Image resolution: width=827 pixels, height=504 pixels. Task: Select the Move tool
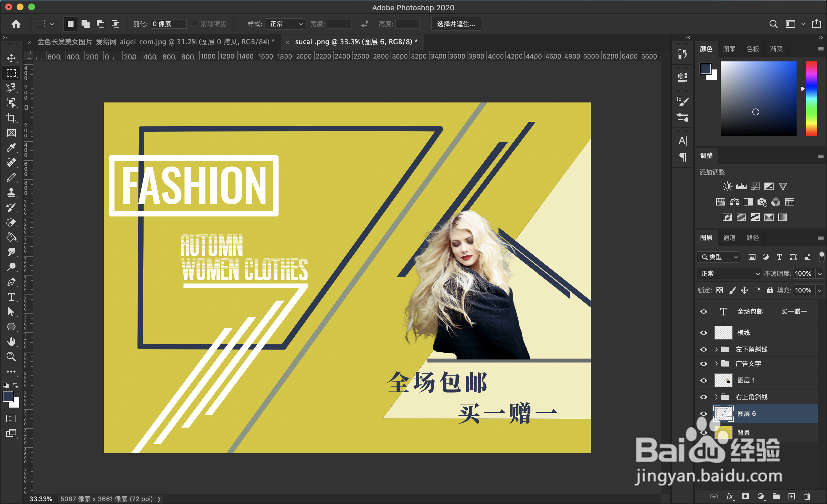11,58
